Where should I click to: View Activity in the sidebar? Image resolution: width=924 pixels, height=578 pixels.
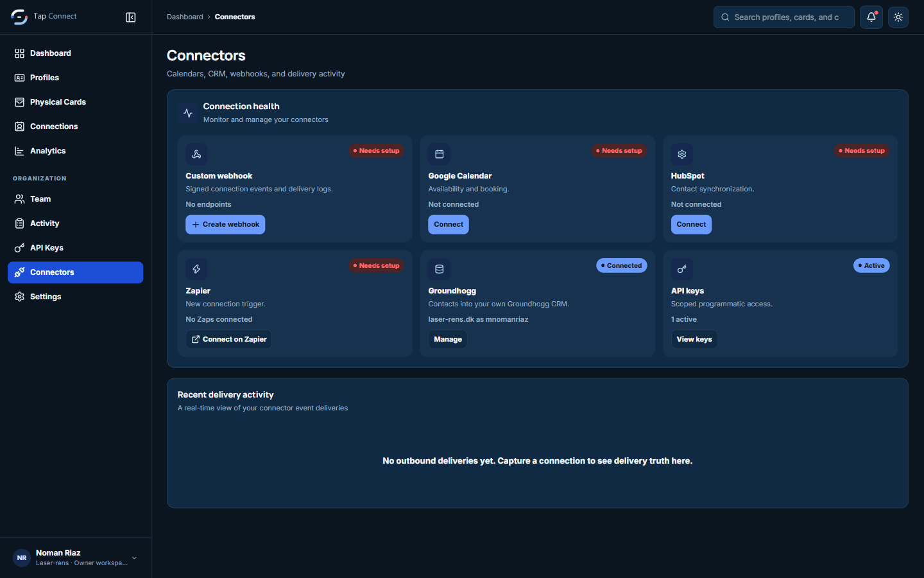76,223
